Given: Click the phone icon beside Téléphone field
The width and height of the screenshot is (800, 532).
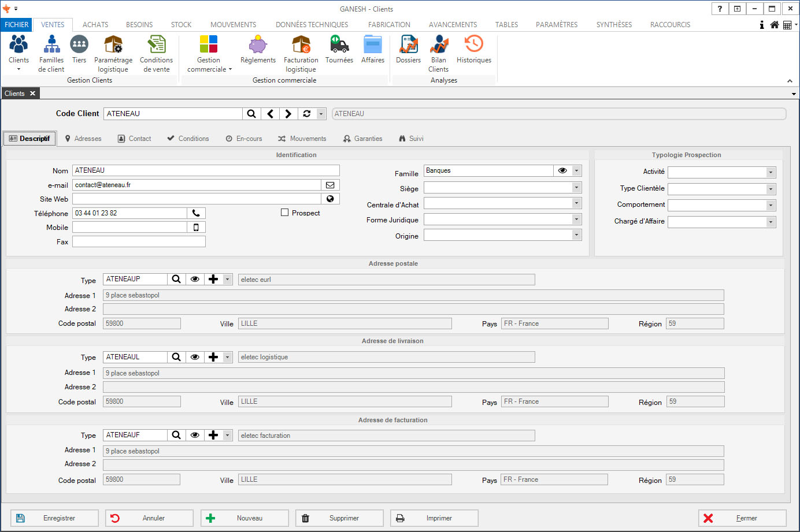Looking at the screenshot, I should tap(196, 213).
